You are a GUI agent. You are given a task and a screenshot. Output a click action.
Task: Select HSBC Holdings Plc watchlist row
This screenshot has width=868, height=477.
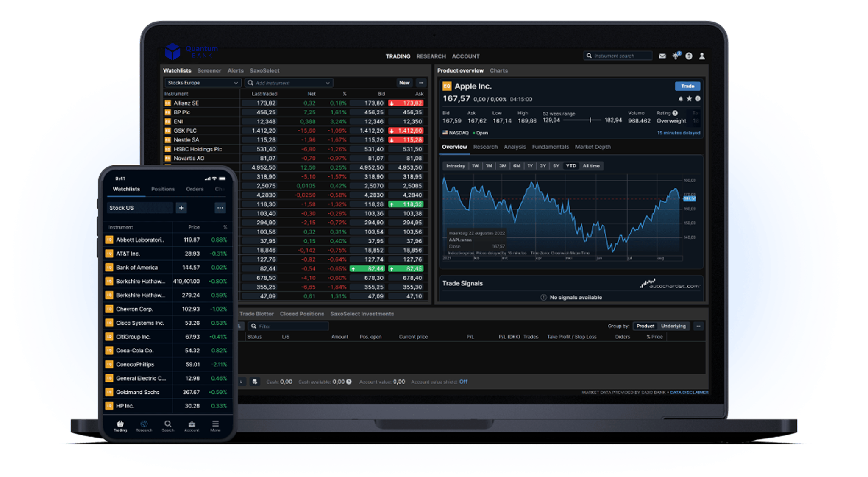pos(294,149)
